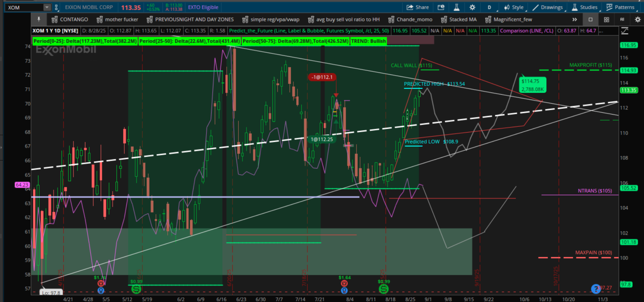Click the test-tube icon beside CONTANGO
644x302 pixels.
click(x=55, y=20)
